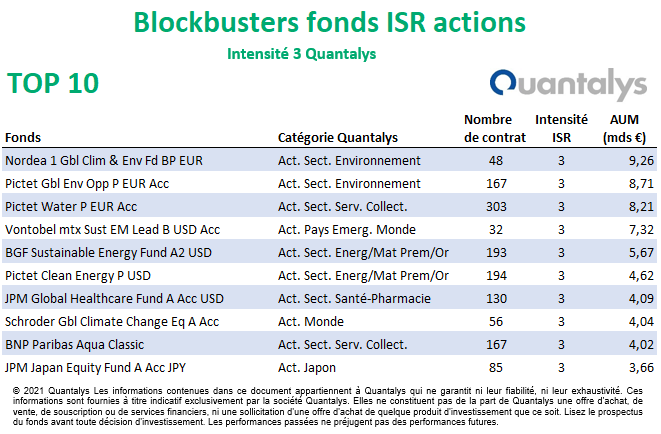Select BGF Sustainable Energy Fund A2 USD

(108, 252)
